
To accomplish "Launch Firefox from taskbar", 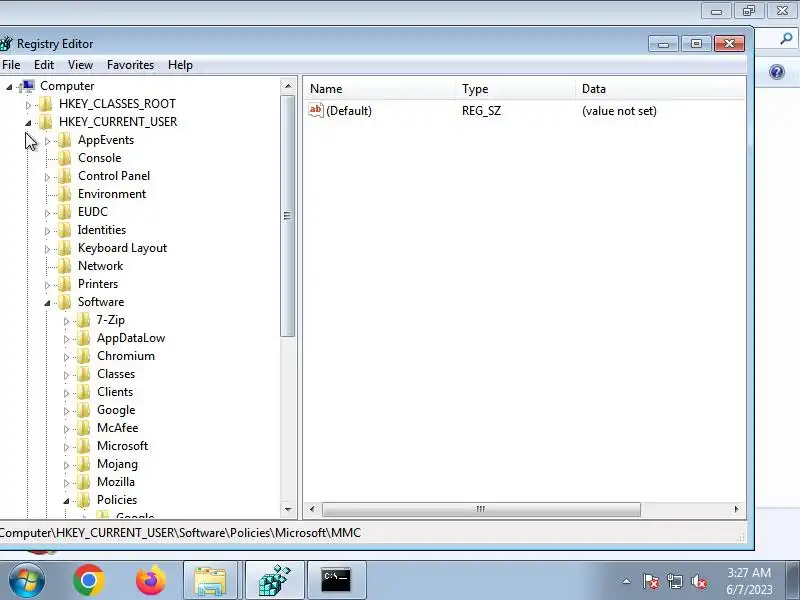I will coord(151,580).
